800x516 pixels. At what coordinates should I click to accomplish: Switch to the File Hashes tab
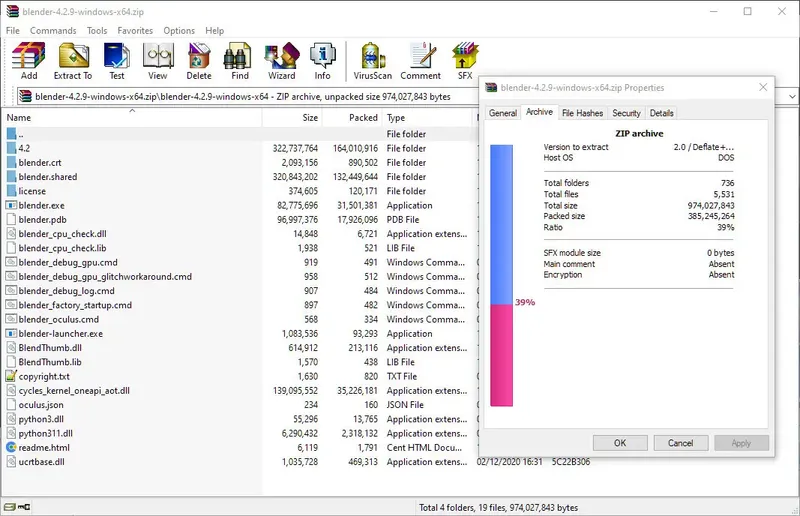point(582,113)
